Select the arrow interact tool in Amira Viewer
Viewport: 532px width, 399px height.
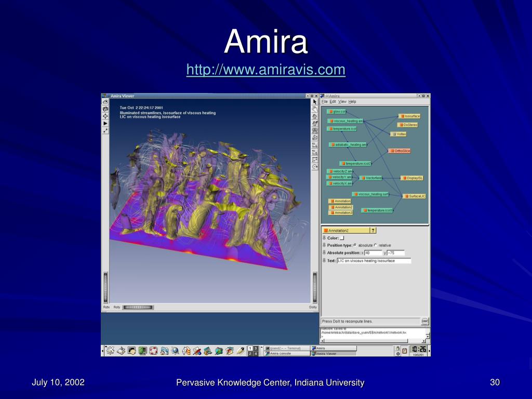tap(315, 102)
